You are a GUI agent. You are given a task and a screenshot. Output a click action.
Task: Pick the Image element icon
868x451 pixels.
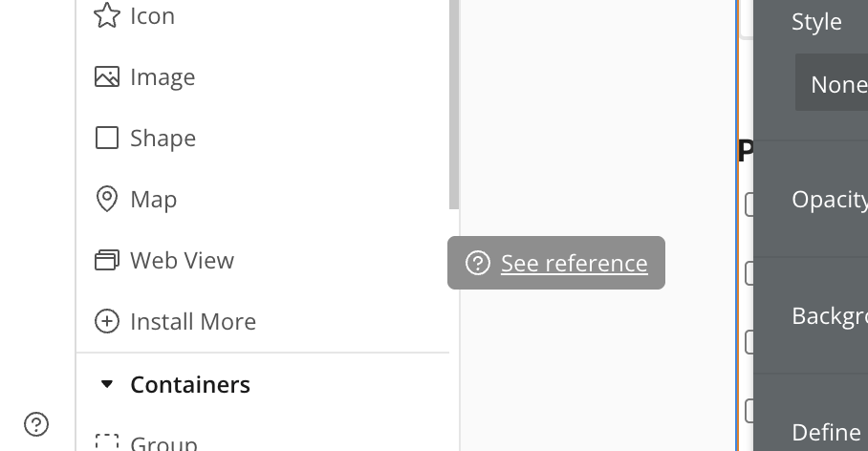point(107,77)
